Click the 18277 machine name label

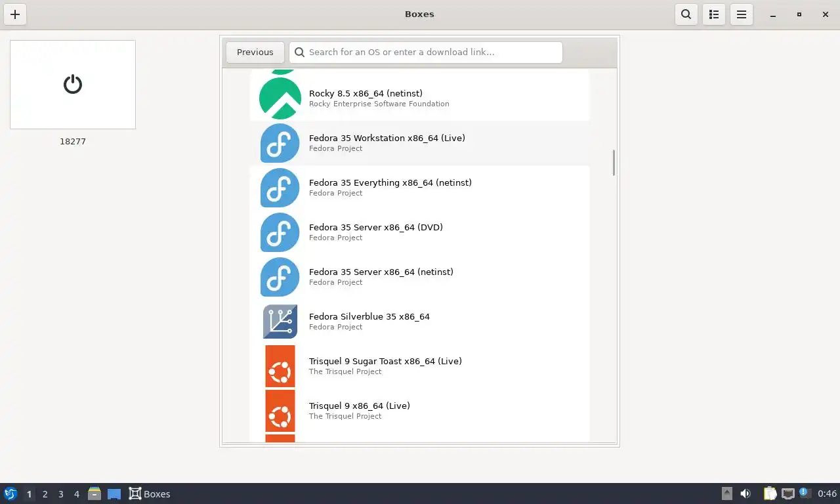click(x=73, y=141)
